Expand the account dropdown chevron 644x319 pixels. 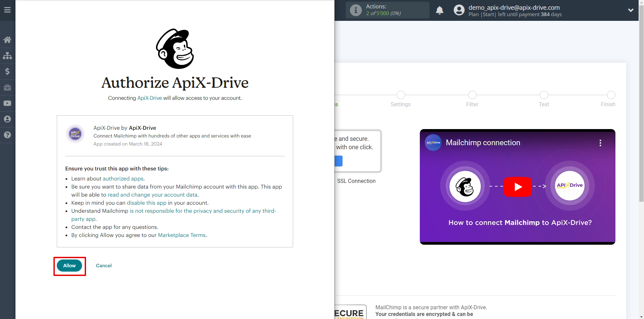tap(631, 10)
